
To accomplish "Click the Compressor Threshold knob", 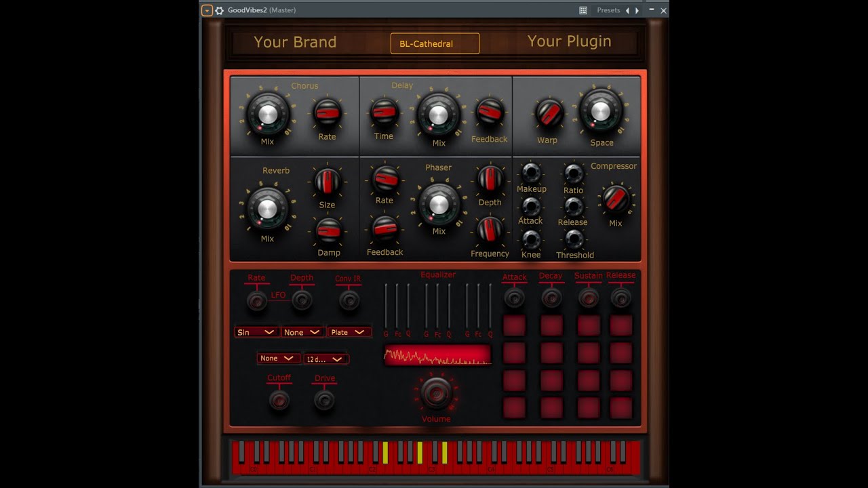I will tap(574, 239).
